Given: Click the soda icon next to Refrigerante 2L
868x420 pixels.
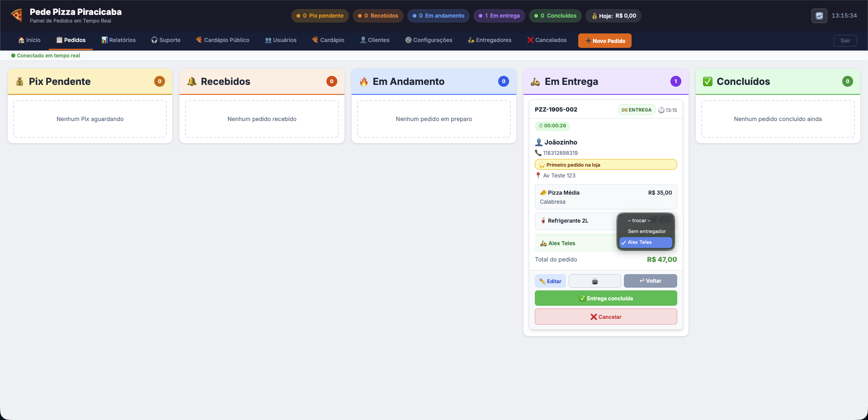Looking at the screenshot, I should pos(543,221).
